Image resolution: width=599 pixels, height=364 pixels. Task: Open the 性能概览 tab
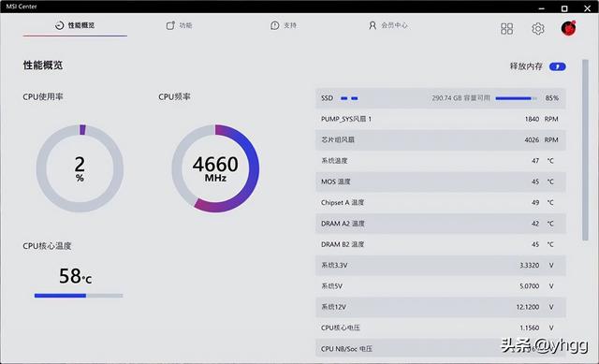tap(75, 25)
